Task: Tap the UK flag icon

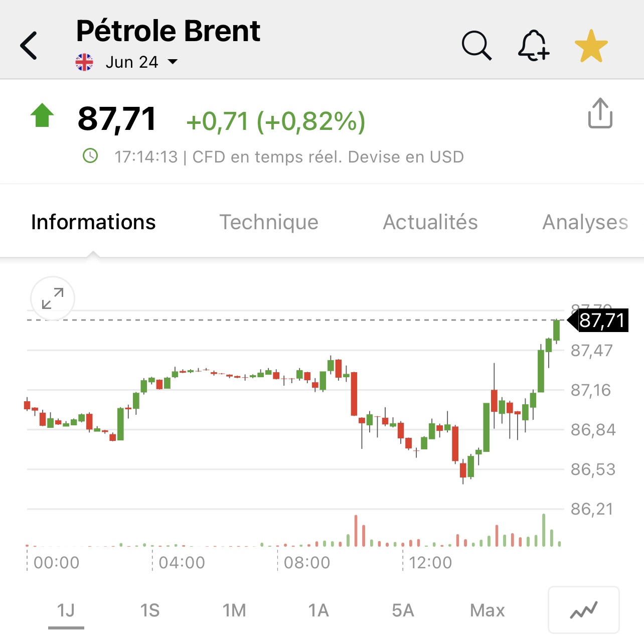Action: (x=84, y=62)
